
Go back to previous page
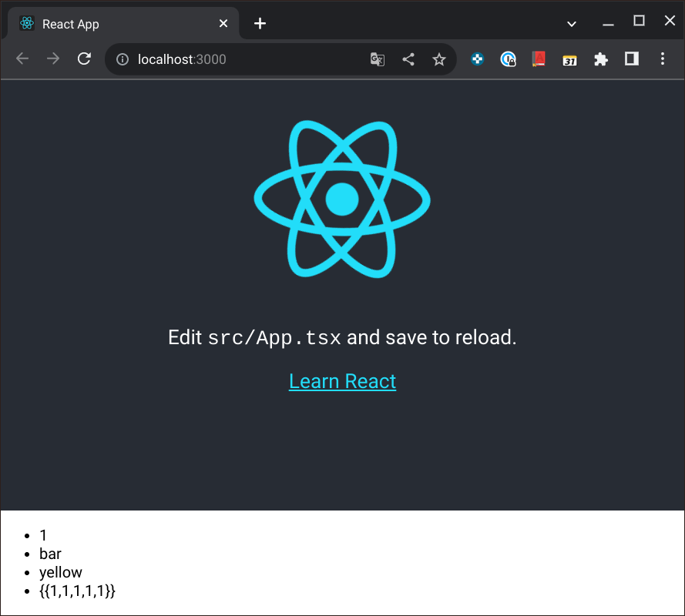(x=22, y=59)
